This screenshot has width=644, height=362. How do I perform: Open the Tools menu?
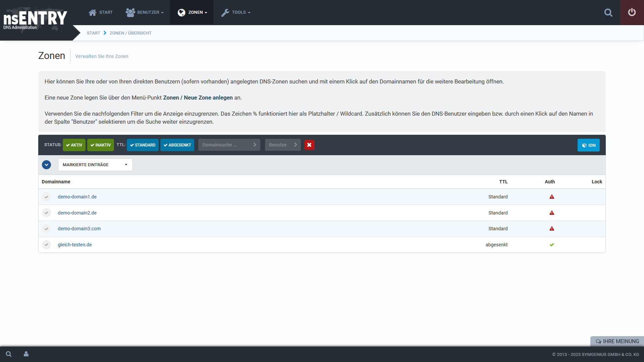[236, 12]
